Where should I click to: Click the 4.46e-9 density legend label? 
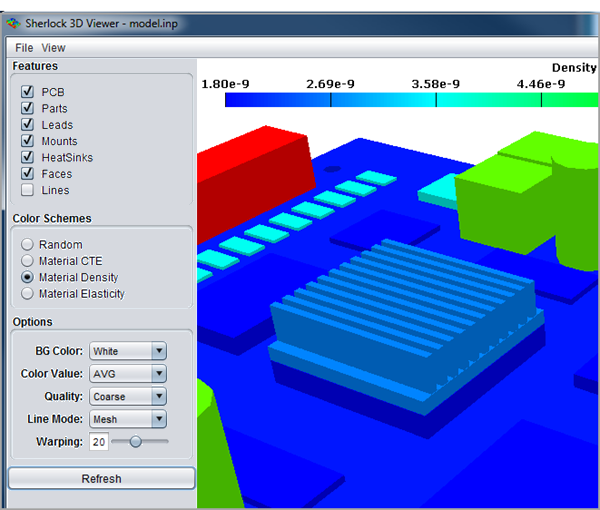pyautogui.click(x=541, y=84)
